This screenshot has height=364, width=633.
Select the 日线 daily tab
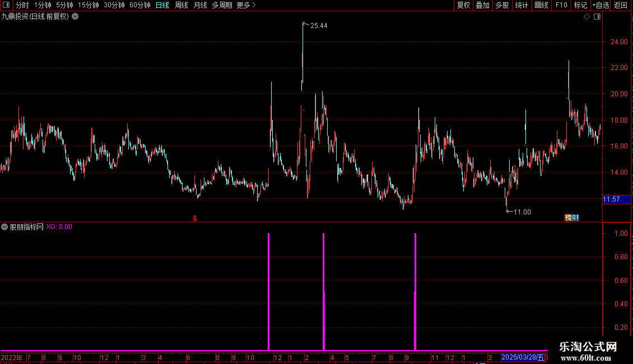coord(162,5)
